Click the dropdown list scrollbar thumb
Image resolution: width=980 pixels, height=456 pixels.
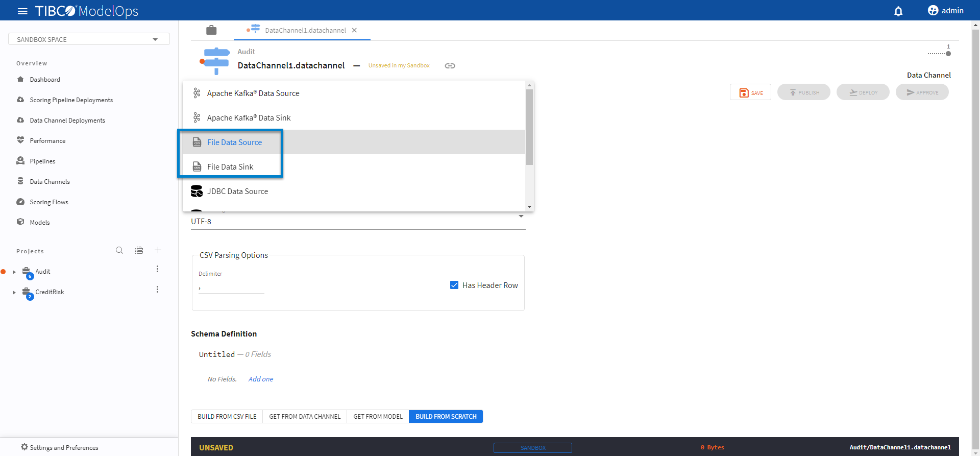(529, 127)
